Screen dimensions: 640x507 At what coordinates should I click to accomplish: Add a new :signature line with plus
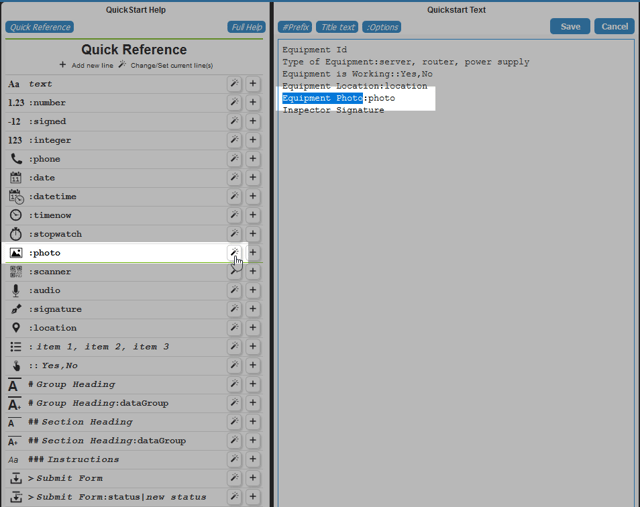(253, 309)
